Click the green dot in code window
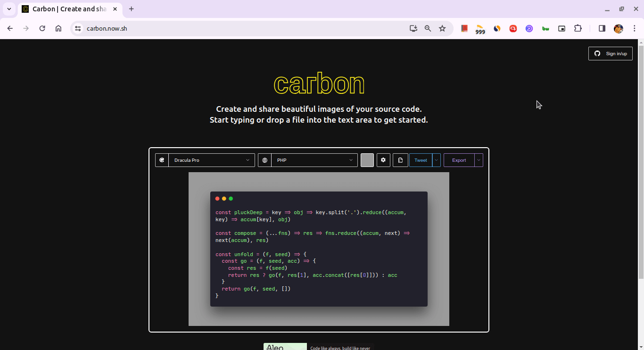This screenshot has height=350, width=644. 231,199
